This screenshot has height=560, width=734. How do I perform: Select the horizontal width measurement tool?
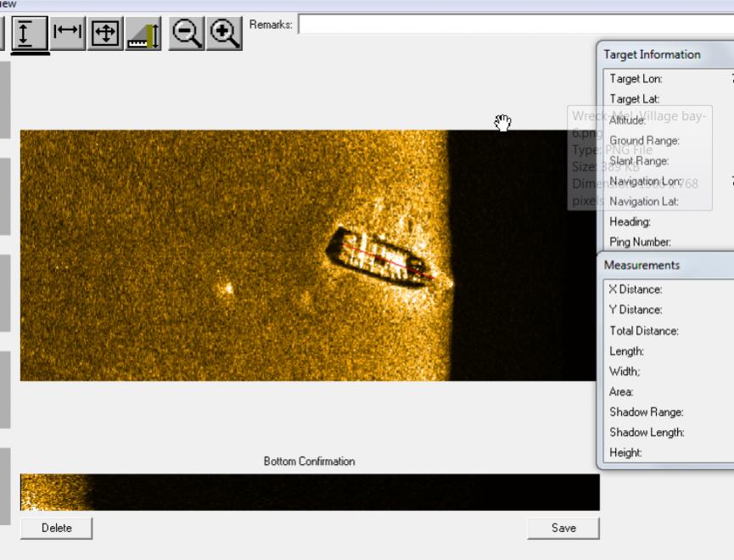tap(67, 33)
